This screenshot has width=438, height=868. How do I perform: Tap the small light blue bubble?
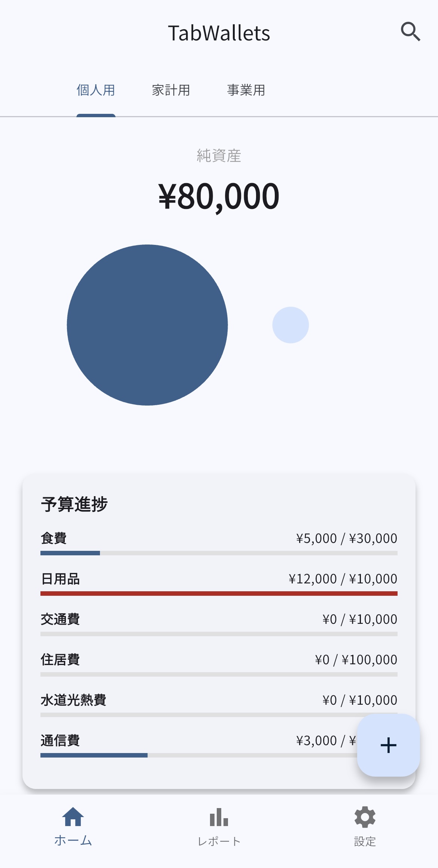click(291, 325)
